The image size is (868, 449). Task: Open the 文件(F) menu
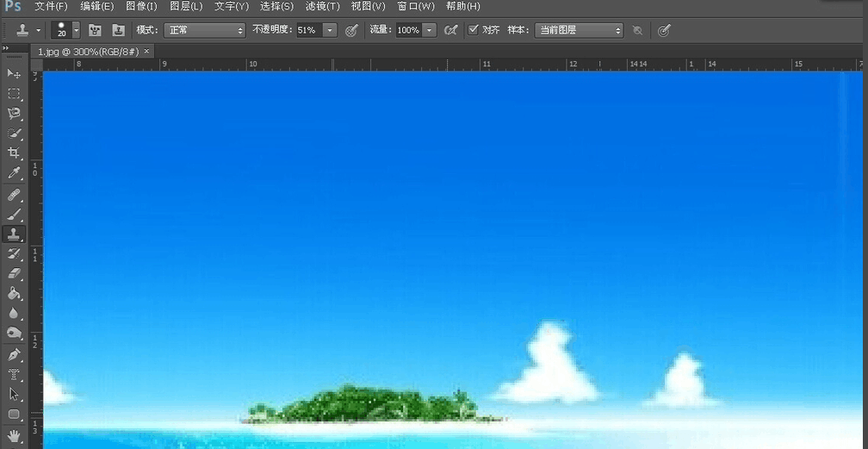[x=51, y=7]
